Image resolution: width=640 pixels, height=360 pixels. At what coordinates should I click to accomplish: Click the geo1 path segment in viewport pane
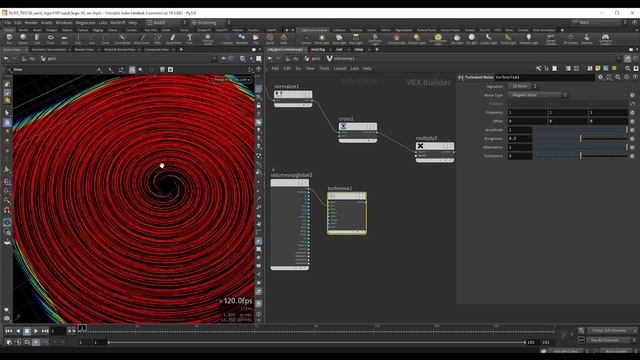(49, 59)
